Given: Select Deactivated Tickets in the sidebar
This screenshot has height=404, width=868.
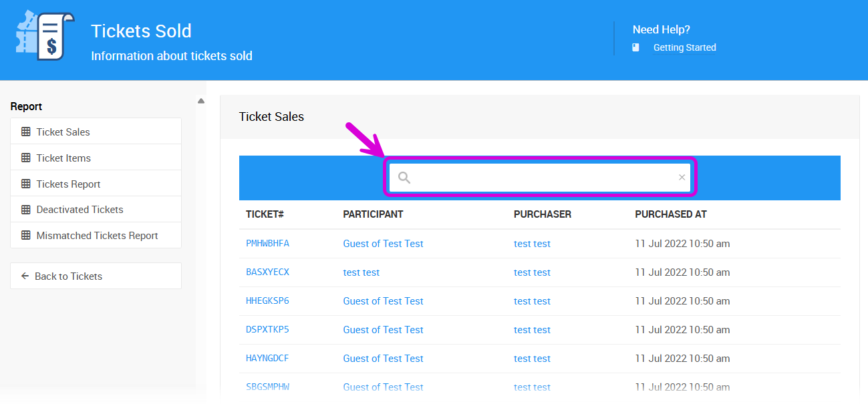Looking at the screenshot, I should tap(80, 210).
